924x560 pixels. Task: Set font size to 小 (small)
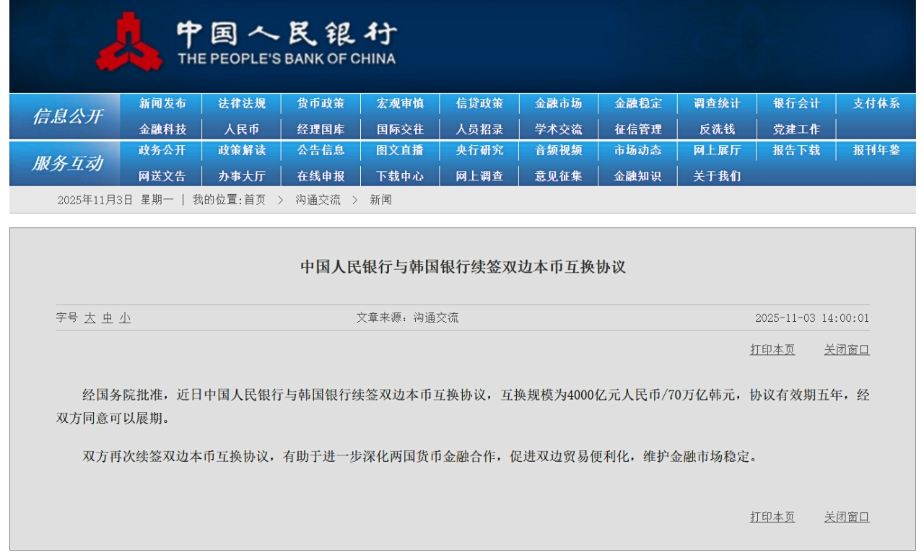click(125, 318)
